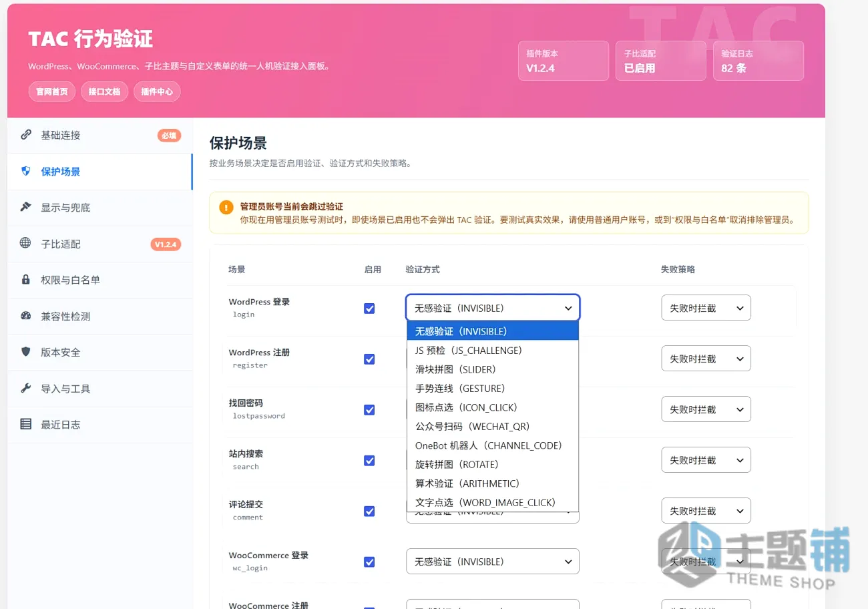Open 失败策略 dropdown for WordPress 注册
The image size is (868, 609).
coord(706,359)
